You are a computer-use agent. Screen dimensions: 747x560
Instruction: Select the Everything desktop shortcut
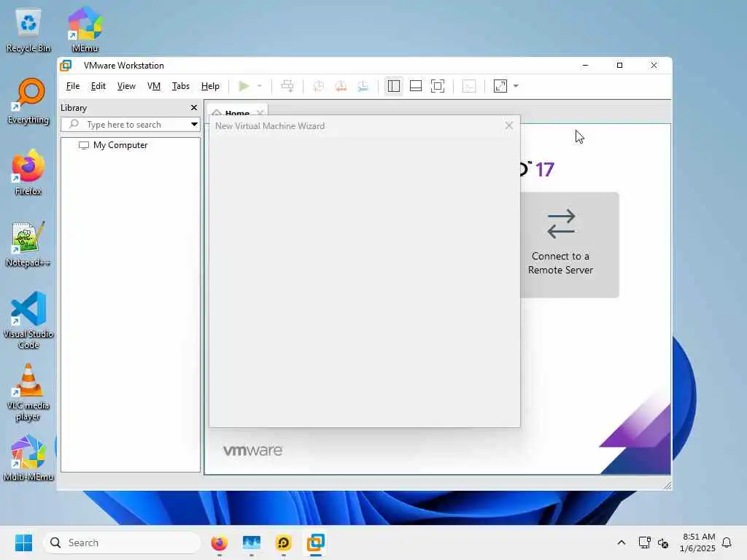click(x=28, y=101)
